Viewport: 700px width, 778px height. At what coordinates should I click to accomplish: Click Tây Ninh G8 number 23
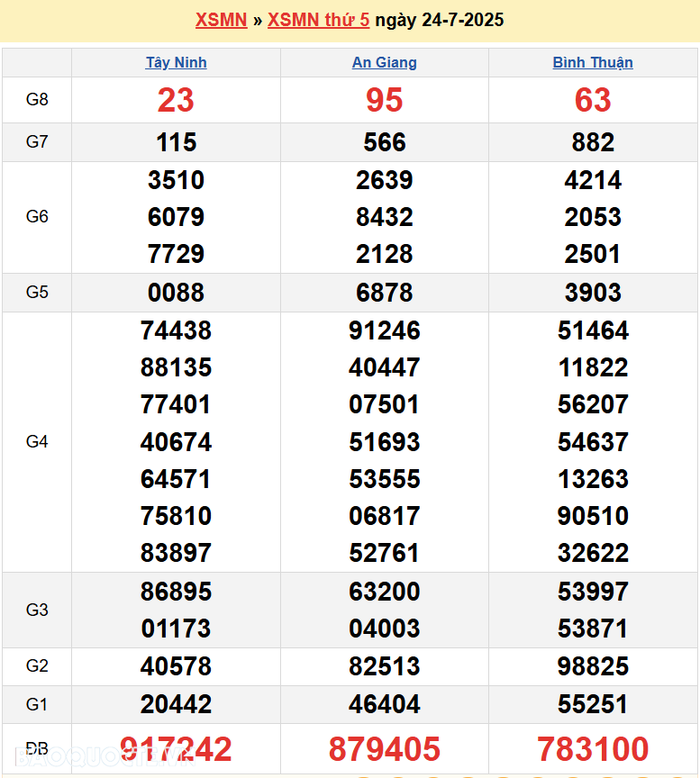(x=177, y=100)
